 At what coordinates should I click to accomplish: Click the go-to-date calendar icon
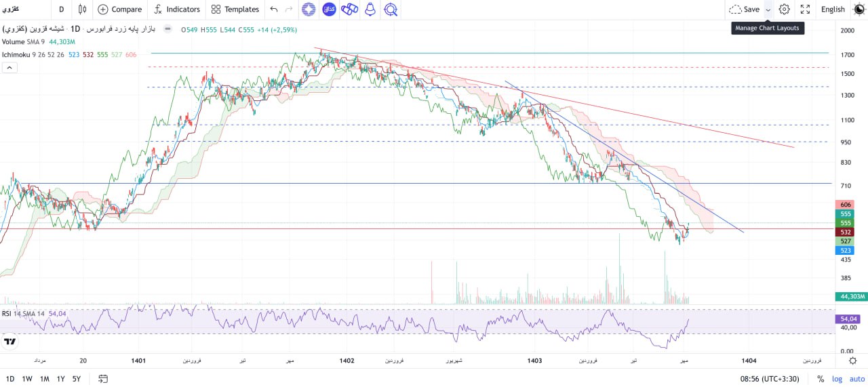pyautogui.click(x=103, y=379)
